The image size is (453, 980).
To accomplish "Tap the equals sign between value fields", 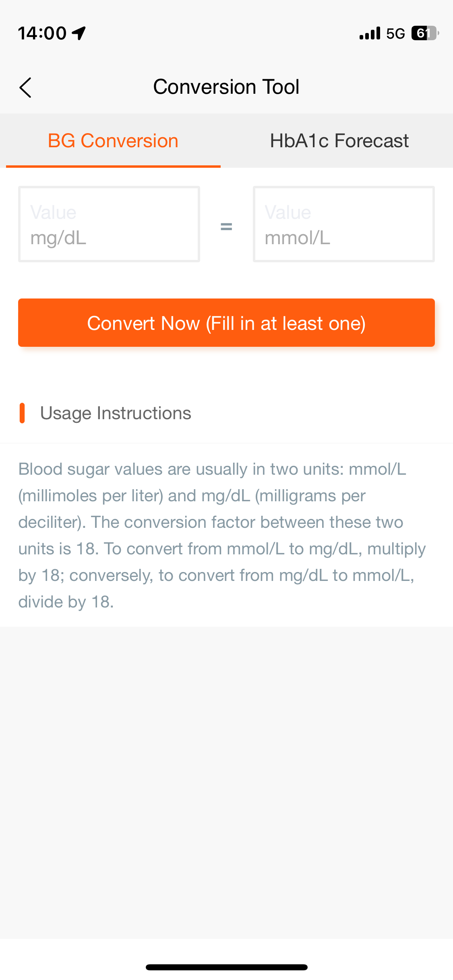I will 226,227.
